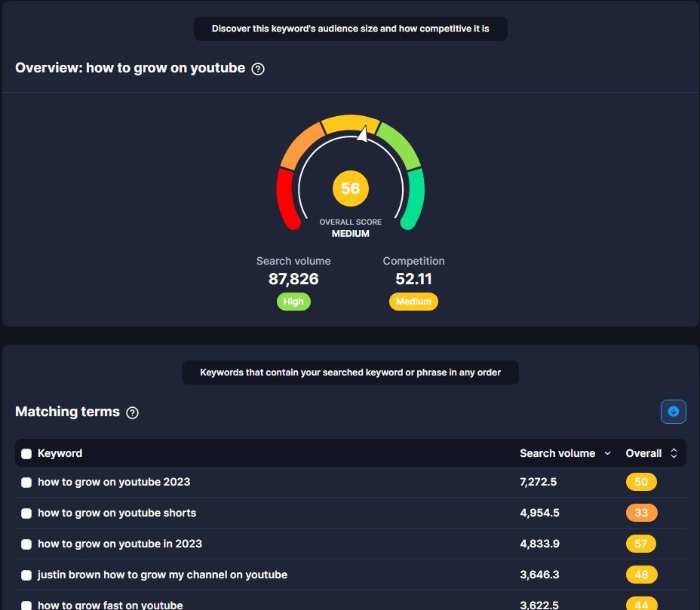Click the 'Search volume' label under gauge
Viewport: 700px width, 610px height.
click(x=293, y=261)
